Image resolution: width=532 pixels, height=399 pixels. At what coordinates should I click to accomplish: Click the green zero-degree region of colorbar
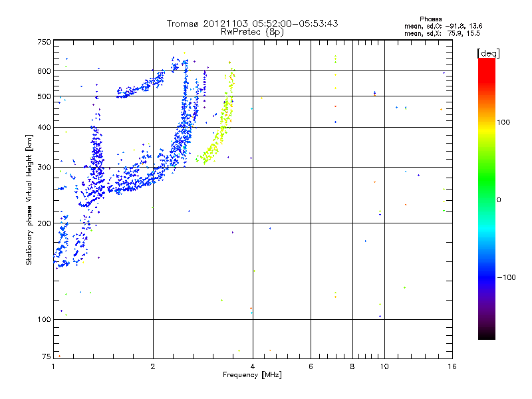(x=487, y=199)
